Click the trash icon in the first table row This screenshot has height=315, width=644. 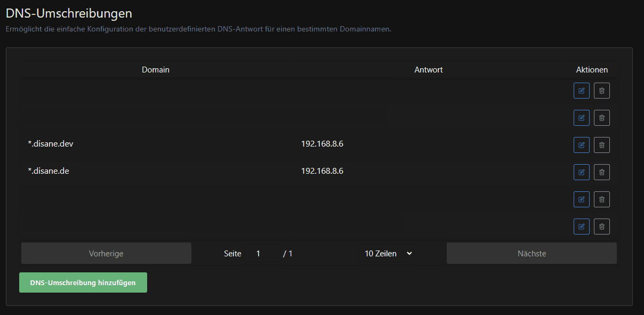pyautogui.click(x=601, y=91)
